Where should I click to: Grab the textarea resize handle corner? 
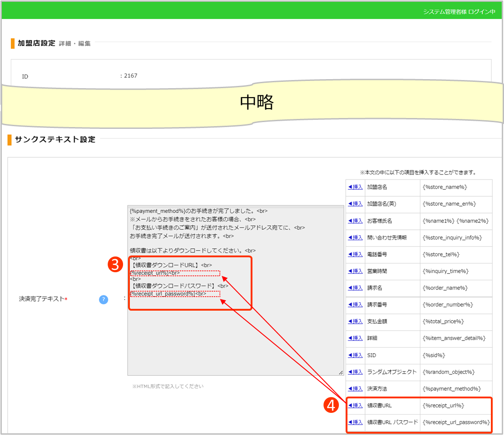(341, 372)
